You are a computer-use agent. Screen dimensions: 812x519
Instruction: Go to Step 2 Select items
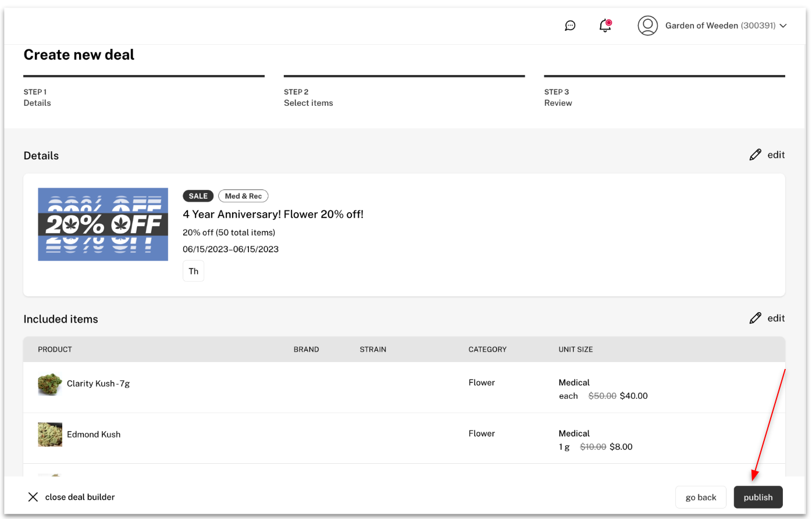404,92
